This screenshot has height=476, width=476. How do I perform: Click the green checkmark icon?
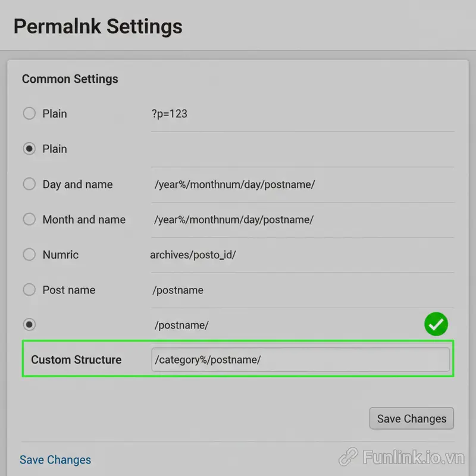click(x=436, y=324)
